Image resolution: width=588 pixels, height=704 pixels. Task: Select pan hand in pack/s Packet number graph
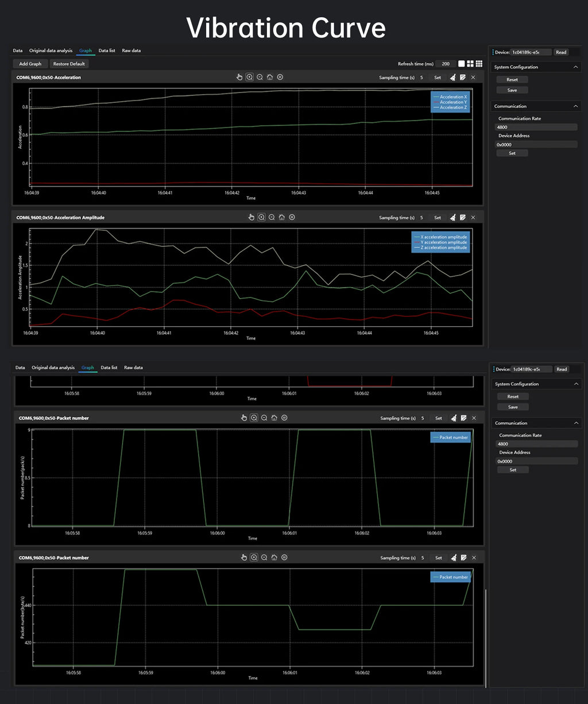[x=243, y=417]
